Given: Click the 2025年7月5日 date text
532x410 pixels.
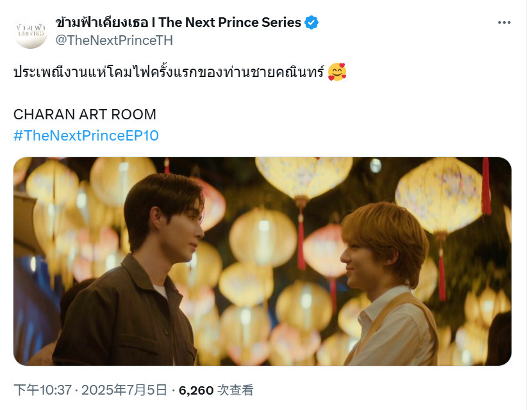Looking at the screenshot, I should coord(124,390).
